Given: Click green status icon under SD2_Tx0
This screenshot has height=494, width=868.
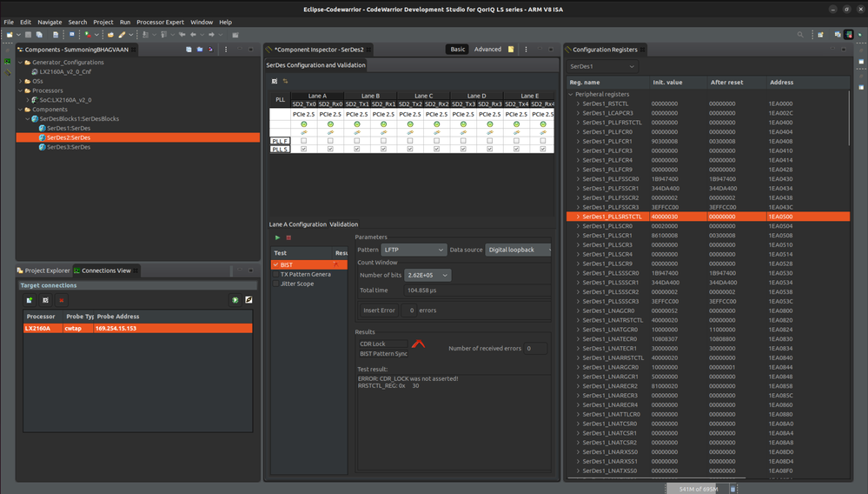Looking at the screenshot, I should [303, 124].
